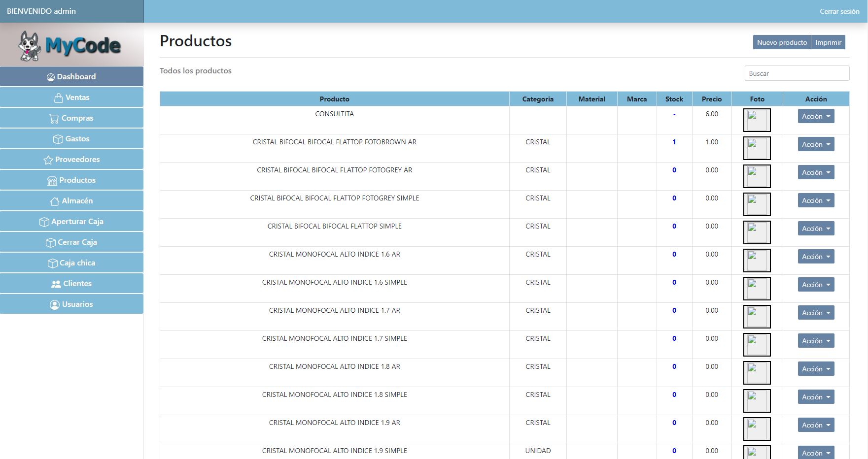Click the Productos store icon

click(x=52, y=181)
